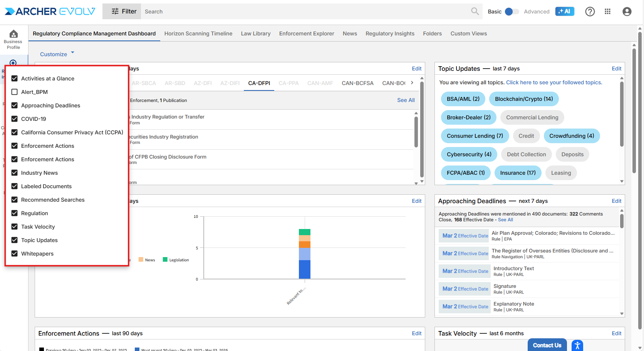Open the accessibility options icon
Image resolution: width=644 pixels, height=351 pixels.
click(x=577, y=345)
